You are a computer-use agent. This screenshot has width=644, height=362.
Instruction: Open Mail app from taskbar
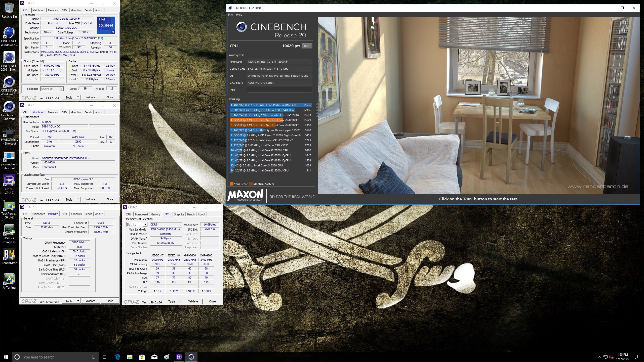click(x=154, y=357)
